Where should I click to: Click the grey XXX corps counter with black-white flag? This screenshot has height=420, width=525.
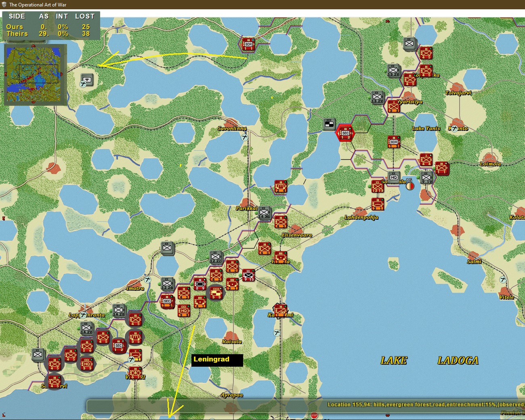[x=329, y=124]
